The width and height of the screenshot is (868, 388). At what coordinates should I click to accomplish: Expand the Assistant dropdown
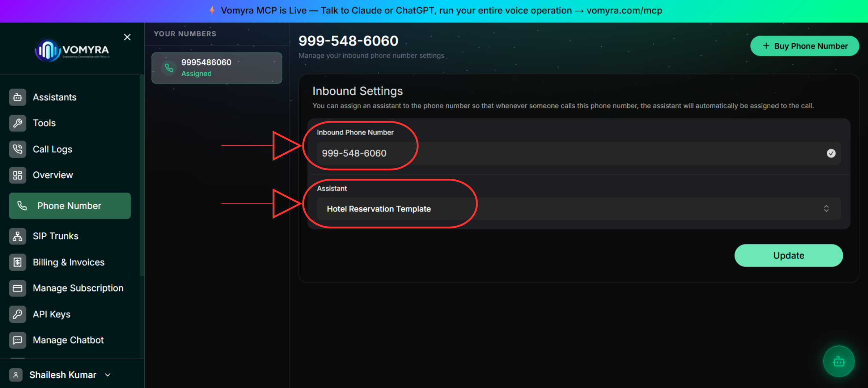point(579,209)
